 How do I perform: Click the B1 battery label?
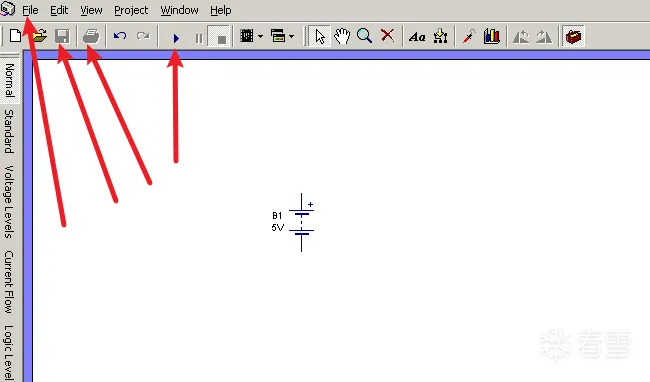coord(277,215)
